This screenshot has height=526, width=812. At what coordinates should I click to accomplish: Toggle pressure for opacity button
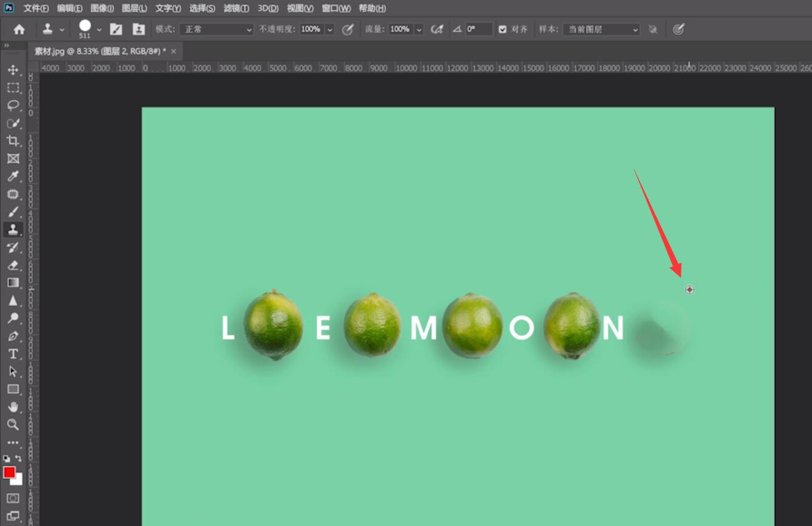(348, 29)
